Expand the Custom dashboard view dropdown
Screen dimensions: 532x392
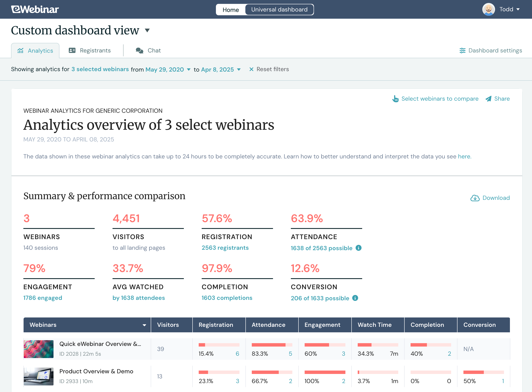coord(147,31)
